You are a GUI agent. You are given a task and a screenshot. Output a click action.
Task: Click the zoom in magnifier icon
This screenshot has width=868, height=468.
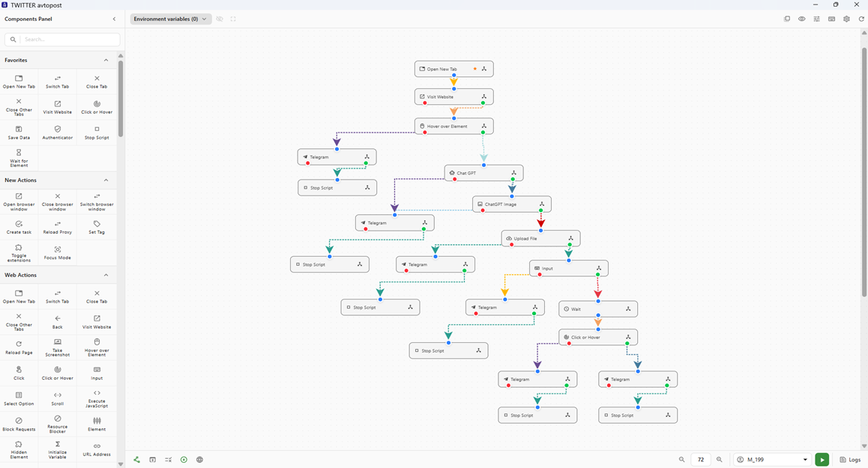coord(719,460)
